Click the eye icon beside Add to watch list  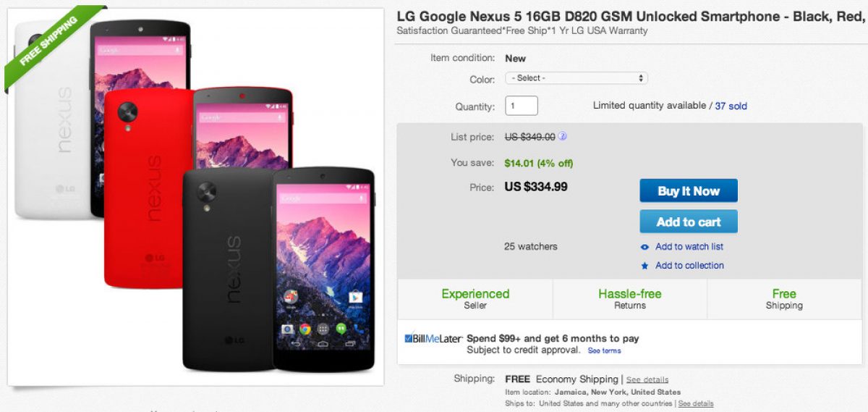644,247
